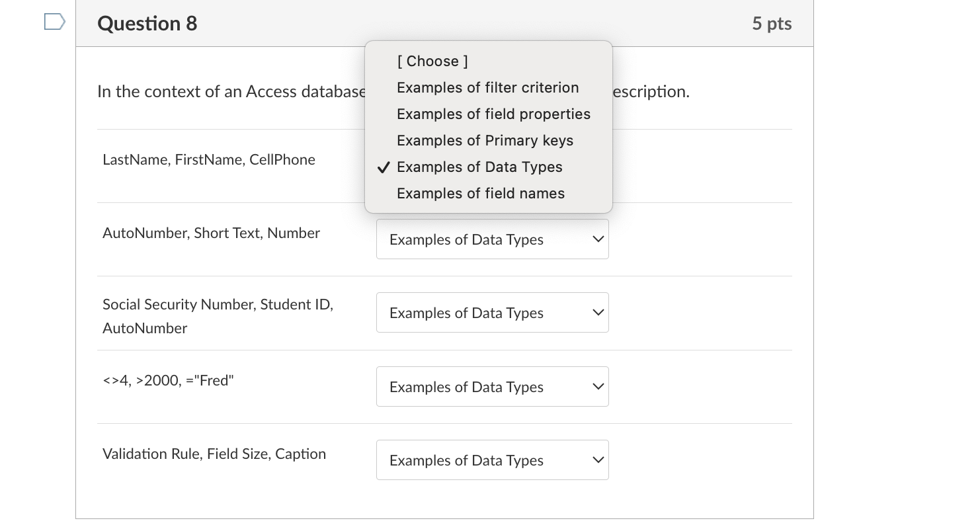
Task: Click the chevron on the Validation Rule dropdown
Action: pyautogui.click(x=597, y=460)
